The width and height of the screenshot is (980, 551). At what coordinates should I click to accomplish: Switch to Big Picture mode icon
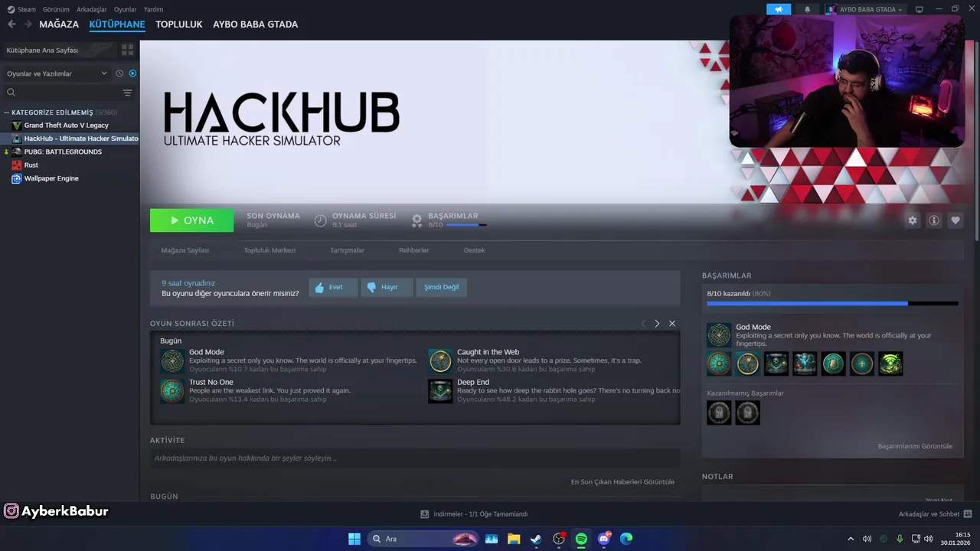(920, 9)
